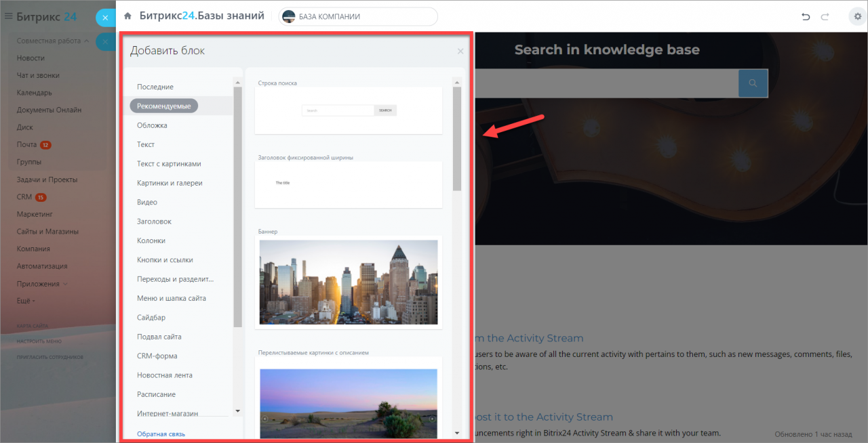The height and width of the screenshot is (443, 868).
Task: Click the undo arrow icon
Action: (806, 17)
